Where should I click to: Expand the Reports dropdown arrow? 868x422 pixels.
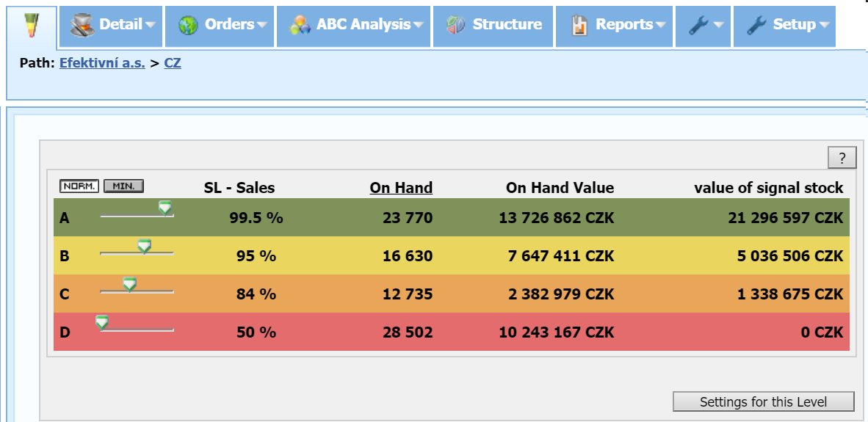[x=660, y=25]
